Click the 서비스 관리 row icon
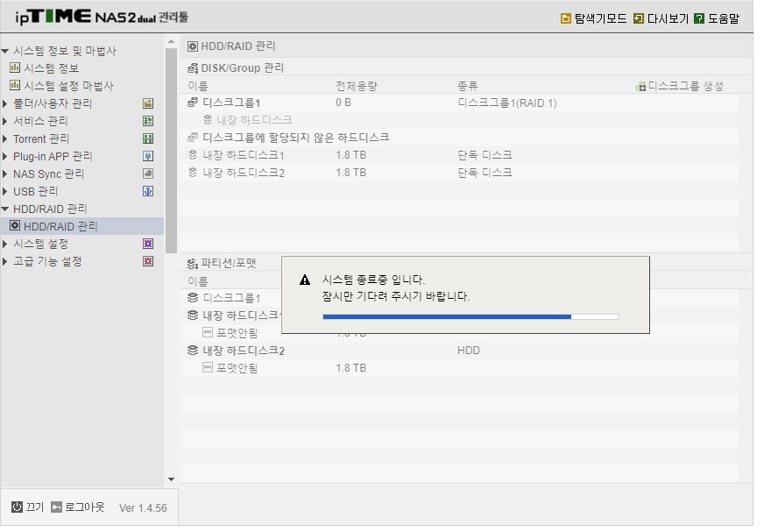Screen dimensions: 764x532 [148, 121]
